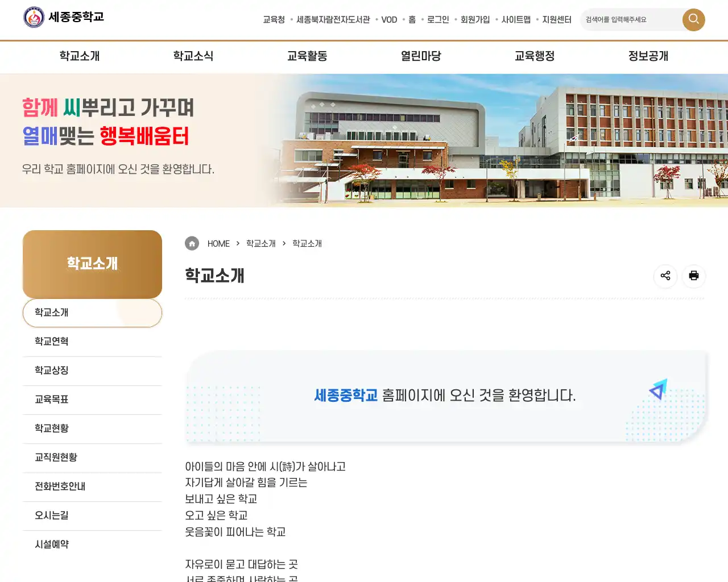The height and width of the screenshot is (582, 728).
Task: Open 교육행정 main navigation menu
Action: (535, 56)
